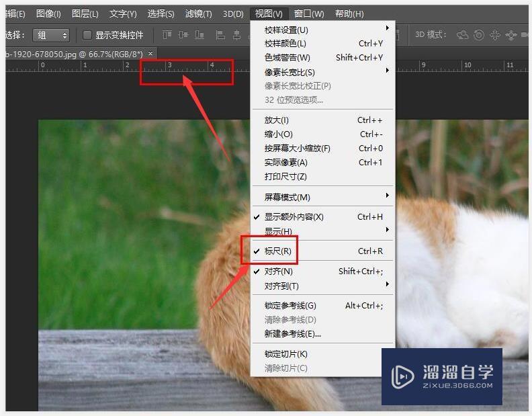Close the document tab with the x
532x416 pixels.
click(x=150, y=53)
